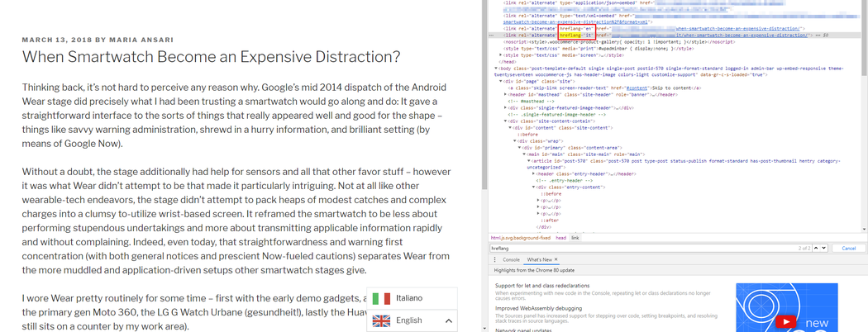
Task: Switch to the Console drawer tab
Action: 511,259
